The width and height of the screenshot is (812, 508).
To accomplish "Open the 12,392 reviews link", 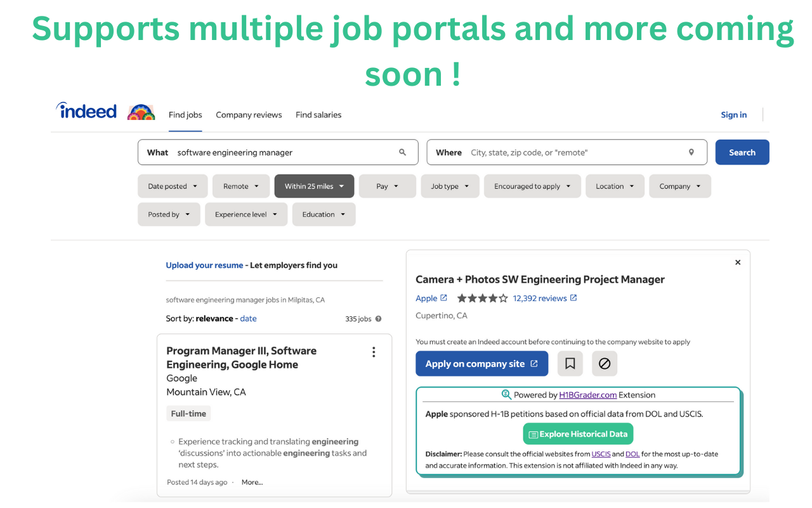I will pos(539,298).
